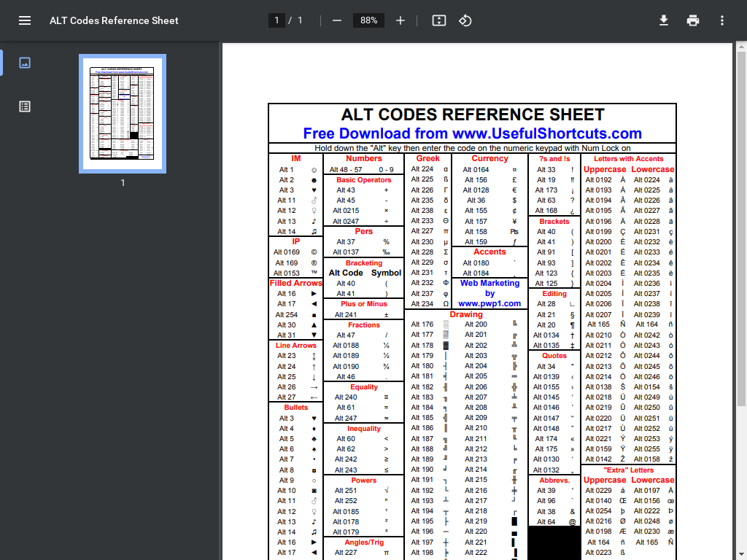747x560 pixels.
Task: Click the 'Bullets' heading
Action: coord(296,407)
